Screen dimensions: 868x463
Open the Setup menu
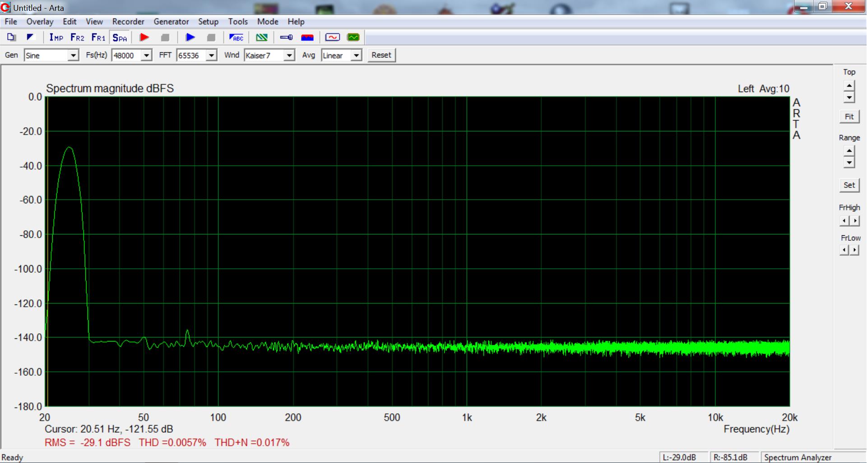208,22
